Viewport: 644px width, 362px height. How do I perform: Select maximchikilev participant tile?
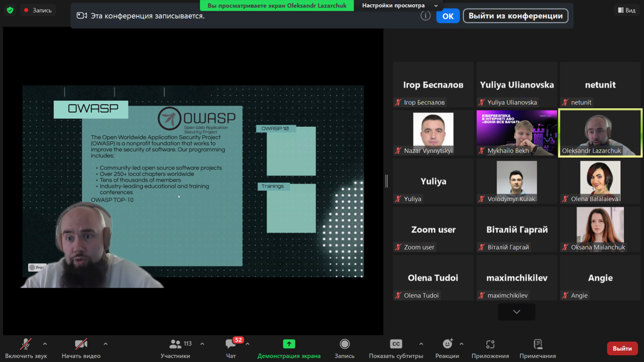pos(517,278)
